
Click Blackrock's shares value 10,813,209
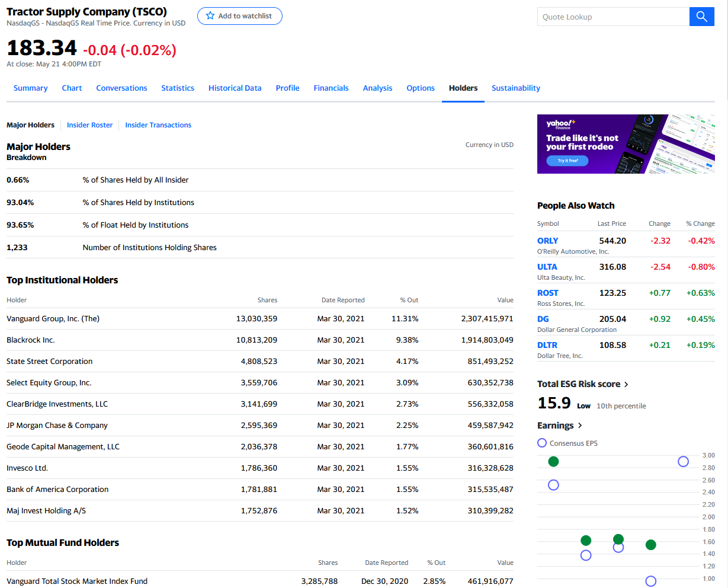pyautogui.click(x=256, y=340)
